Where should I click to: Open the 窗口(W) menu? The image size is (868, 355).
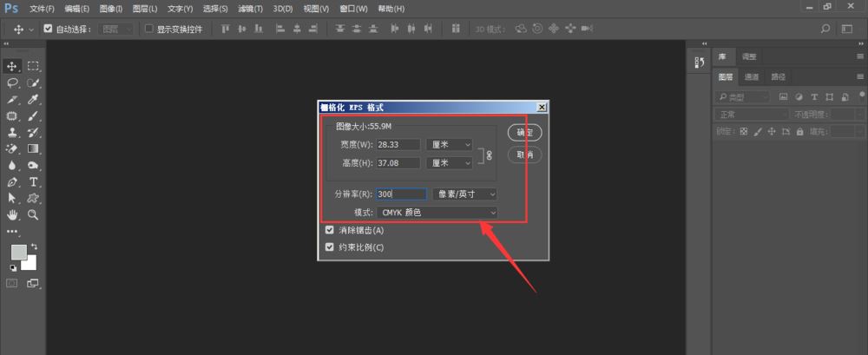[354, 9]
